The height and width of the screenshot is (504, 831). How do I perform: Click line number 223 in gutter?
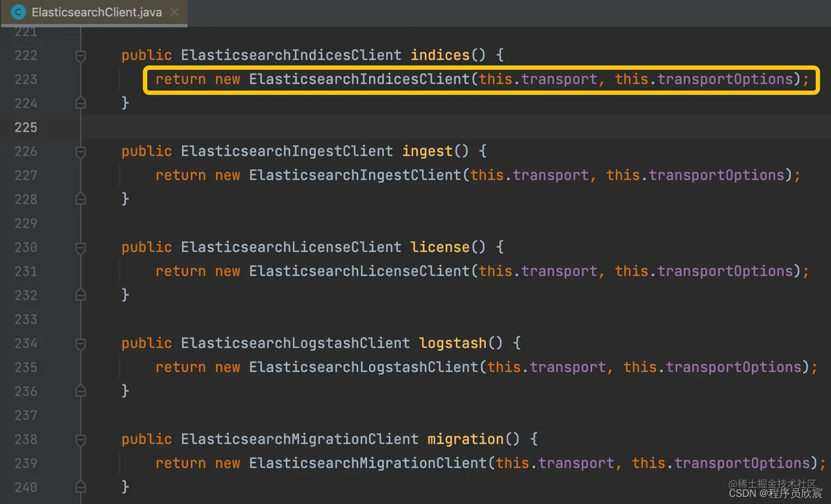coord(26,80)
